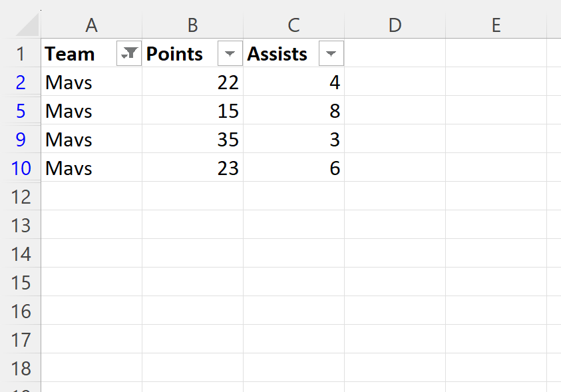This screenshot has width=561, height=392.
Task: Select the cell with 6 assists
Action: point(294,168)
